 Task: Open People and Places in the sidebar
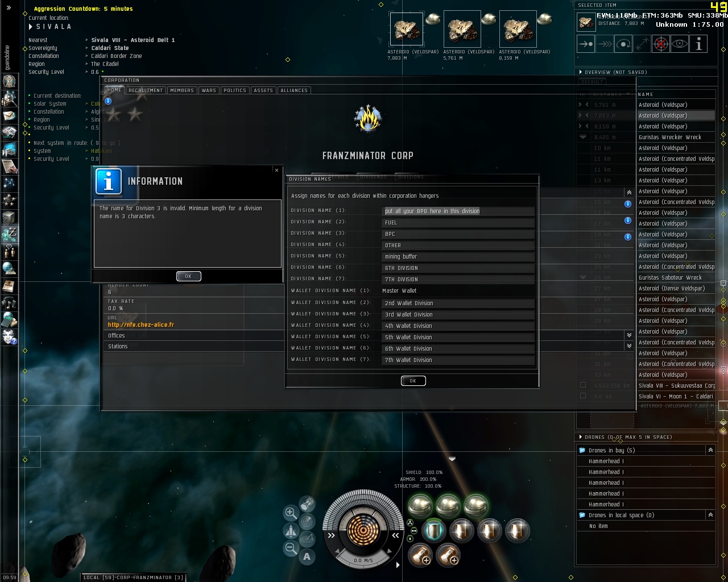(x=9, y=99)
